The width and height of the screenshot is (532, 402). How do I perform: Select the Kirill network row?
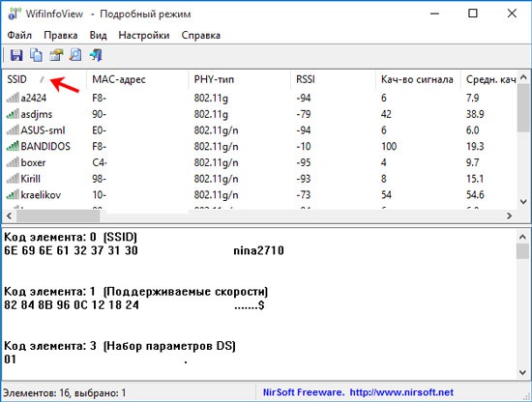pyautogui.click(x=260, y=179)
